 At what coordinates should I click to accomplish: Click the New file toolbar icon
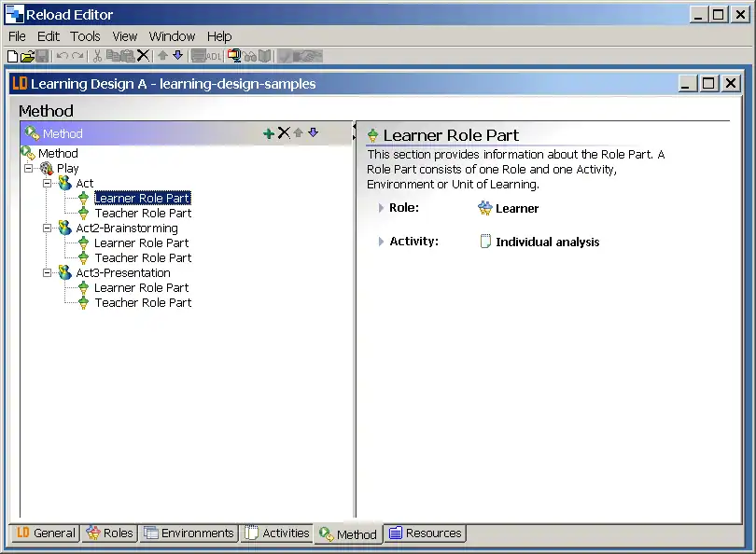12,56
